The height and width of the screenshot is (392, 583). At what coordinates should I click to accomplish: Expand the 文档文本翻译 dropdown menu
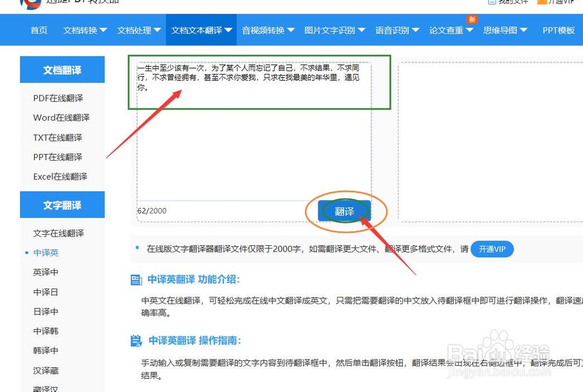coord(201,30)
